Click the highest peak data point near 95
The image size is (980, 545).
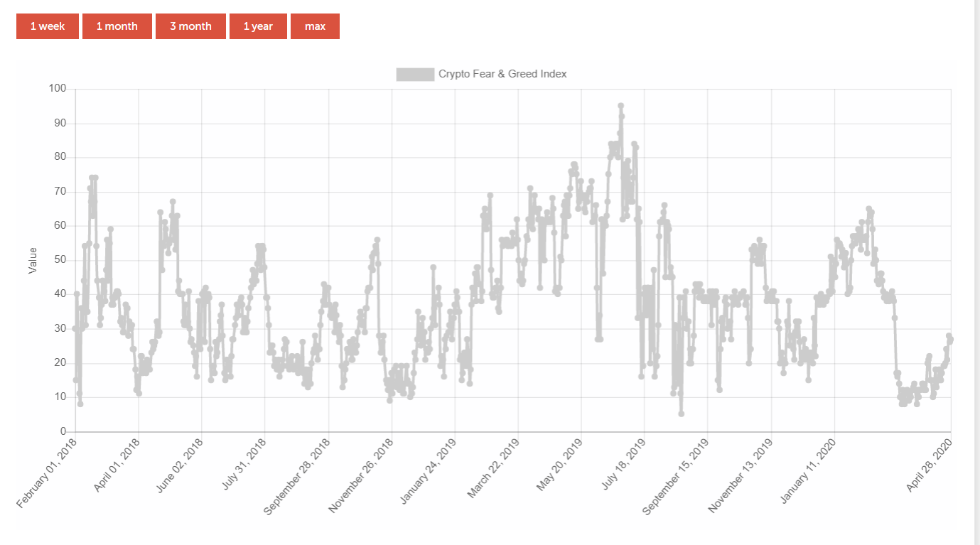pyautogui.click(x=620, y=106)
